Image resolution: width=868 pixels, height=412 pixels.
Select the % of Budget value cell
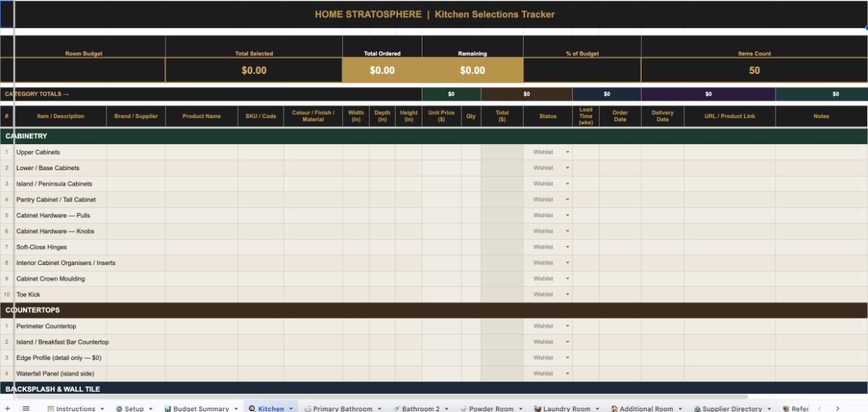[582, 70]
